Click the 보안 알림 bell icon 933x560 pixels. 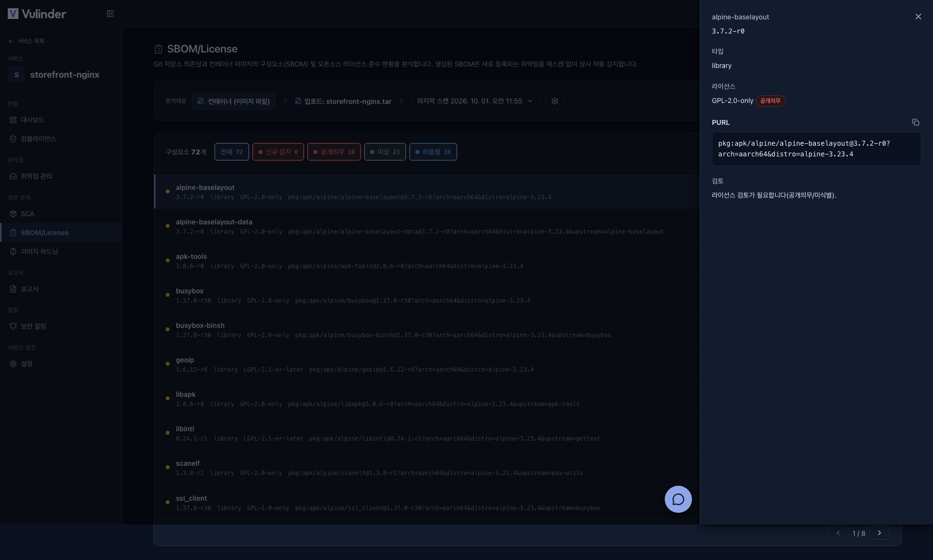13,326
